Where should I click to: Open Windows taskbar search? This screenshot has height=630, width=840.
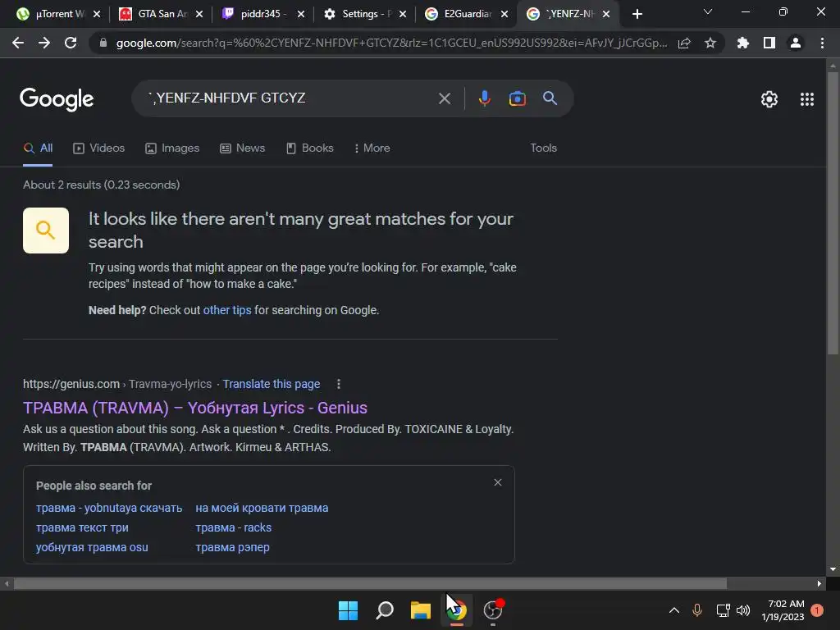pos(385,610)
